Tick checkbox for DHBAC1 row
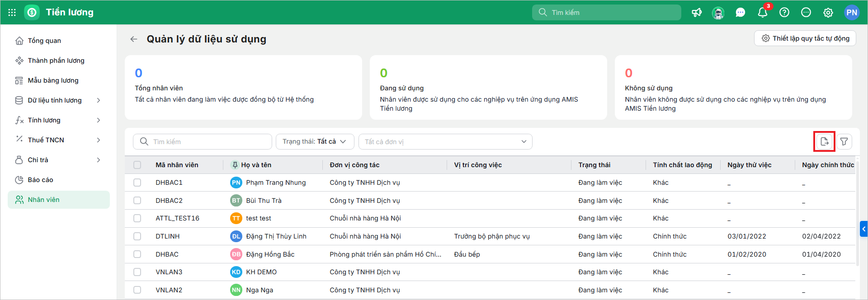This screenshot has height=300, width=868. (137, 183)
